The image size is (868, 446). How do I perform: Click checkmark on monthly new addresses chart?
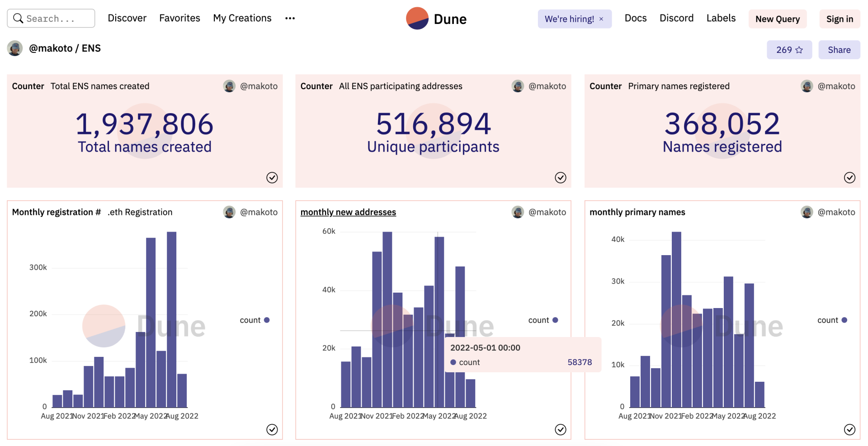tap(561, 430)
